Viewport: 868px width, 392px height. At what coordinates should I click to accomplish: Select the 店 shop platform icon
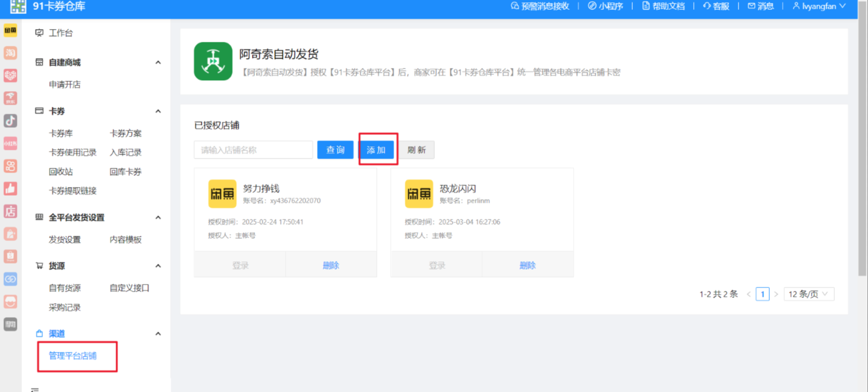pyautogui.click(x=10, y=211)
